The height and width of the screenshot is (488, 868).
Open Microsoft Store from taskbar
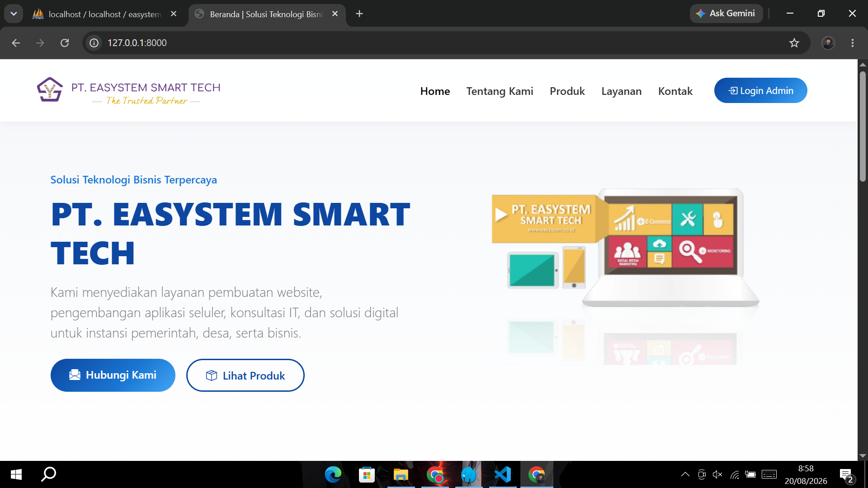(367, 474)
